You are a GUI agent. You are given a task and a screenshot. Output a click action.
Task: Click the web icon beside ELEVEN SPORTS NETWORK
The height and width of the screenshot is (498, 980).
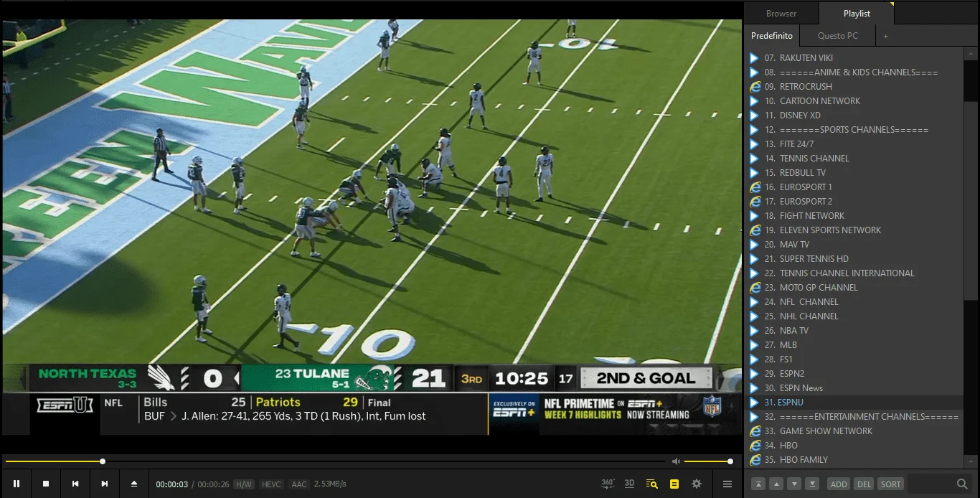(755, 230)
